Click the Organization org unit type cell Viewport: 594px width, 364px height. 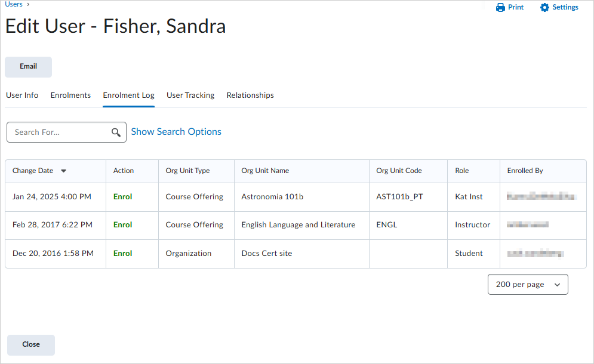[188, 254]
